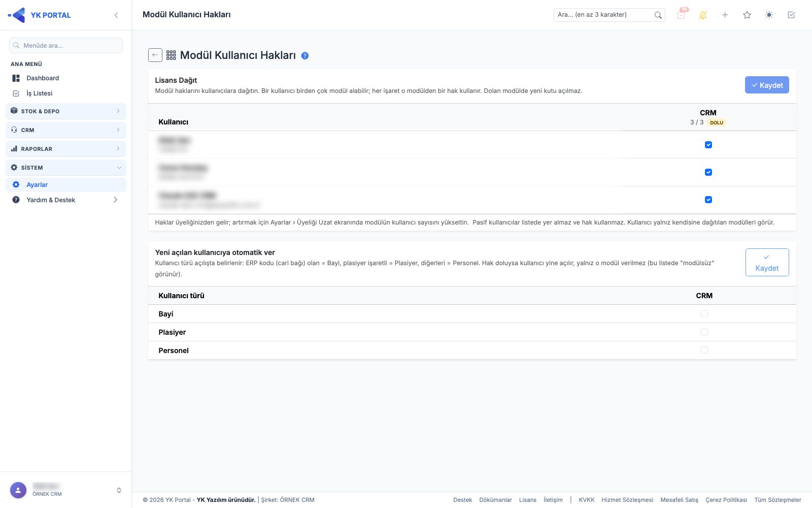Expand the STOK & DEPO menu
Screen dimensions: 812x508
click(x=66, y=111)
